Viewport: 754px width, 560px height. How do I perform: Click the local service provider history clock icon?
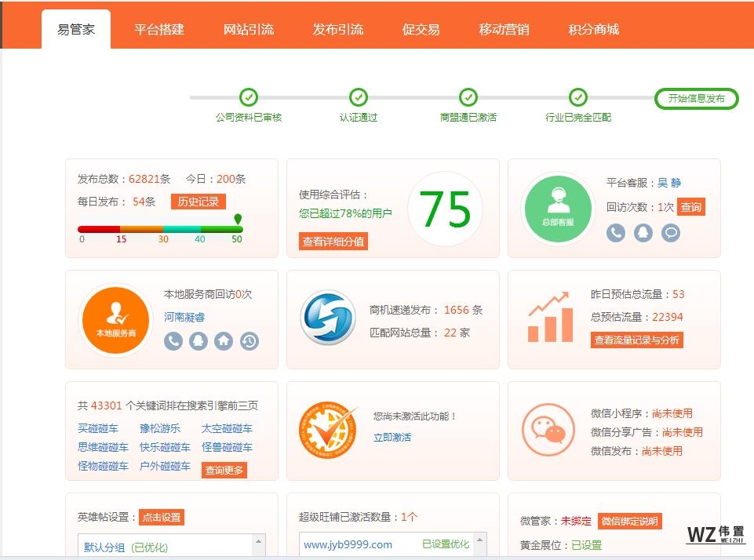(x=250, y=341)
